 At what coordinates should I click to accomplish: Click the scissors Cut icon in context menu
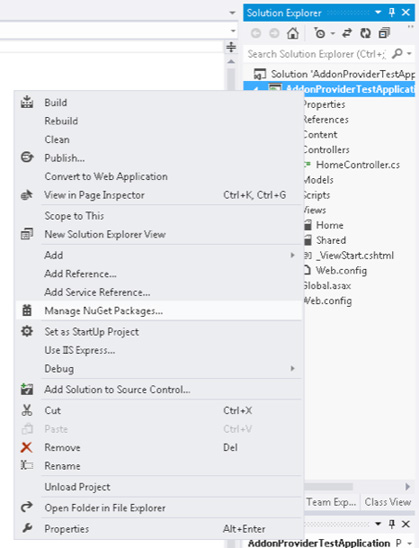pyautogui.click(x=27, y=410)
